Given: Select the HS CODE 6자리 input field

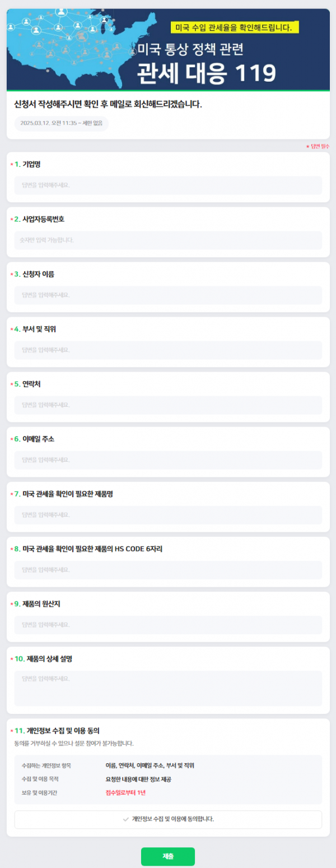Looking at the screenshot, I should [x=168, y=569].
